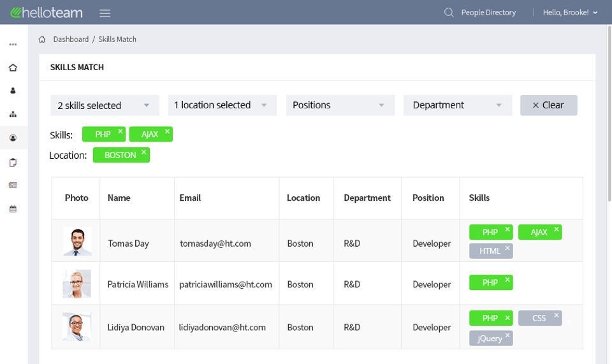Open the org chart icon in sidebar
Screen dimensions: 612x364
(13, 114)
